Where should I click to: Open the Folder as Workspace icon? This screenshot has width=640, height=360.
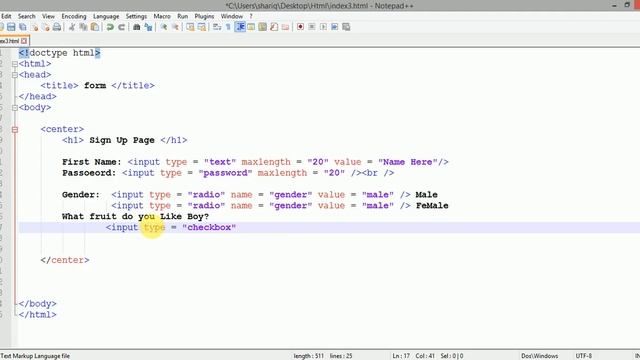pyautogui.click(x=285, y=27)
